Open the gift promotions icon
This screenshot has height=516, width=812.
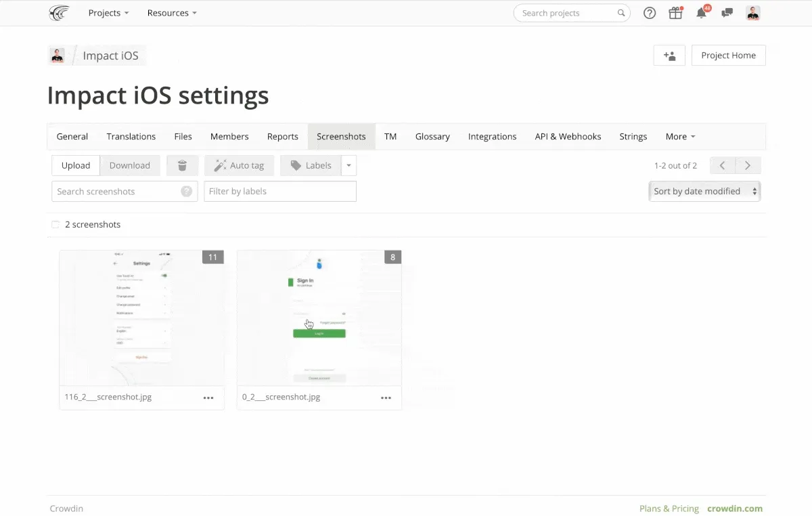675,13
